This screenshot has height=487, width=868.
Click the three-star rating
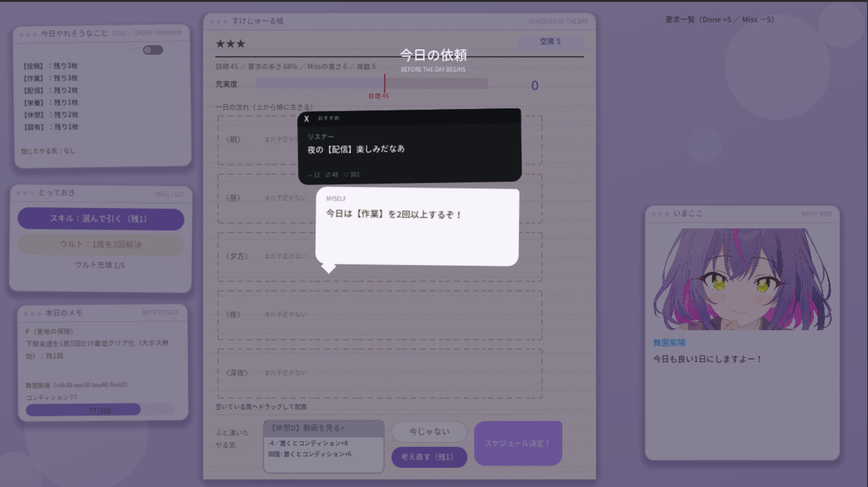click(x=230, y=44)
